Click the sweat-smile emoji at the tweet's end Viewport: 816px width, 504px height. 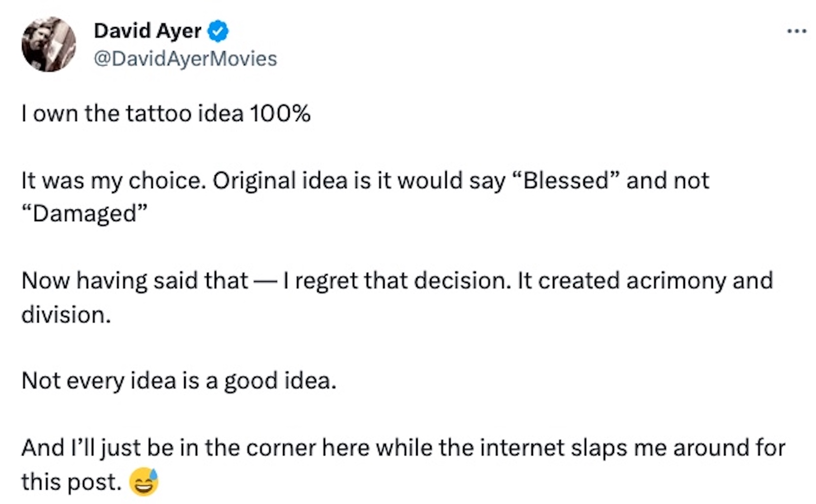[144, 482]
